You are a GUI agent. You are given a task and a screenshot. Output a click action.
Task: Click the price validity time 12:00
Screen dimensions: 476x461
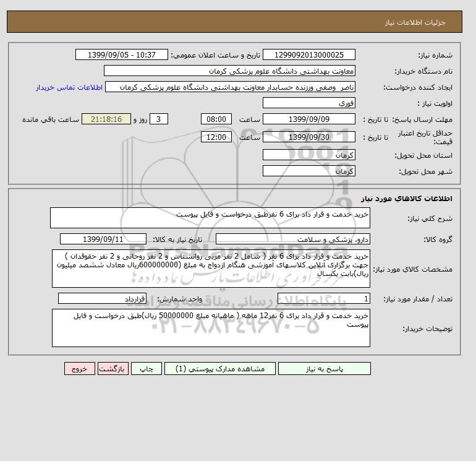216,137
